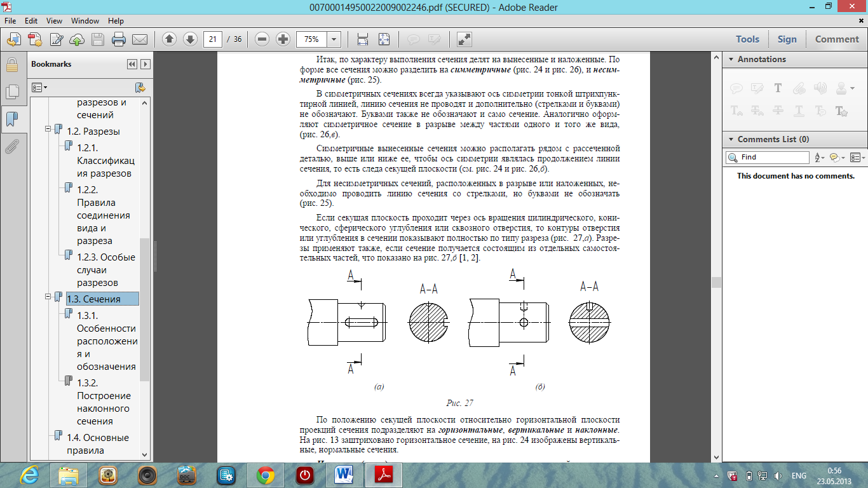Switch to the Tools pane
The image size is (868, 488).
coord(747,39)
